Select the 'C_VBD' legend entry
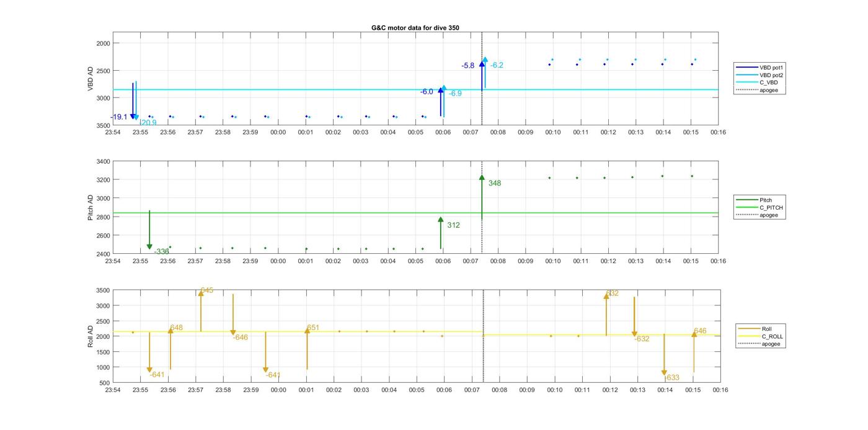Viewport: 868px width, 430px height. point(757,83)
